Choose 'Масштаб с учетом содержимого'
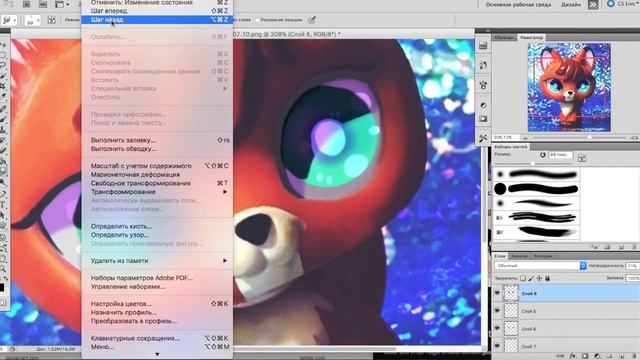 (157, 166)
